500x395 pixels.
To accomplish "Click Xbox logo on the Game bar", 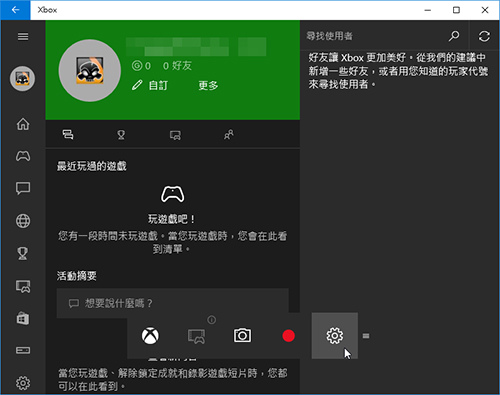I will click(x=150, y=336).
